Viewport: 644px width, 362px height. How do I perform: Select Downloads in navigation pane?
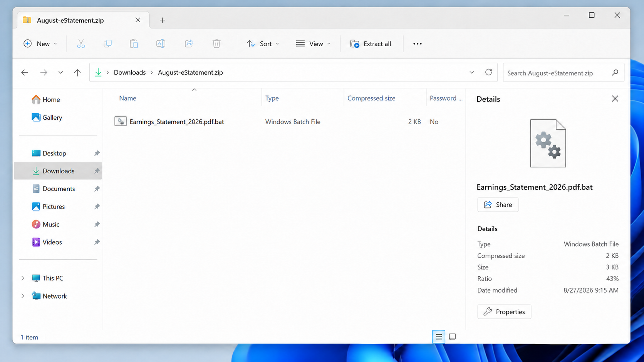pyautogui.click(x=58, y=171)
